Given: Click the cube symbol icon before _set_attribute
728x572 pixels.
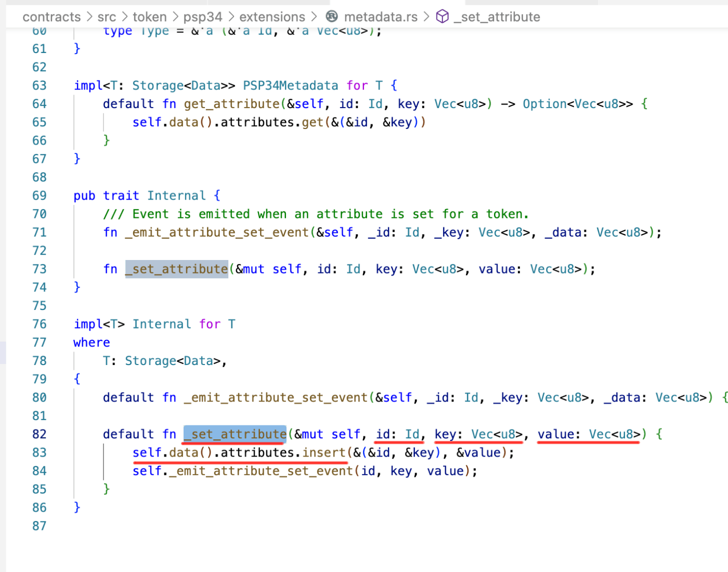Looking at the screenshot, I should coord(442,17).
